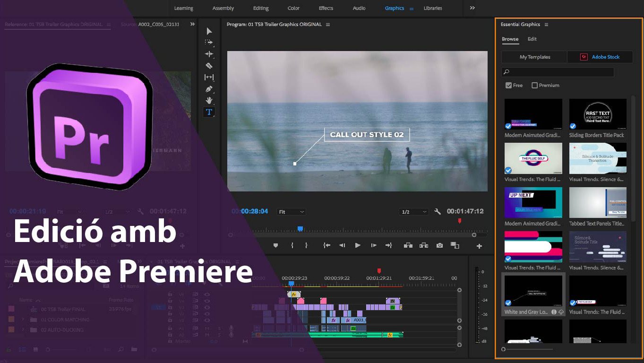The height and width of the screenshot is (363, 644).
Task: Add a marker in Program monitor
Action: (276, 245)
